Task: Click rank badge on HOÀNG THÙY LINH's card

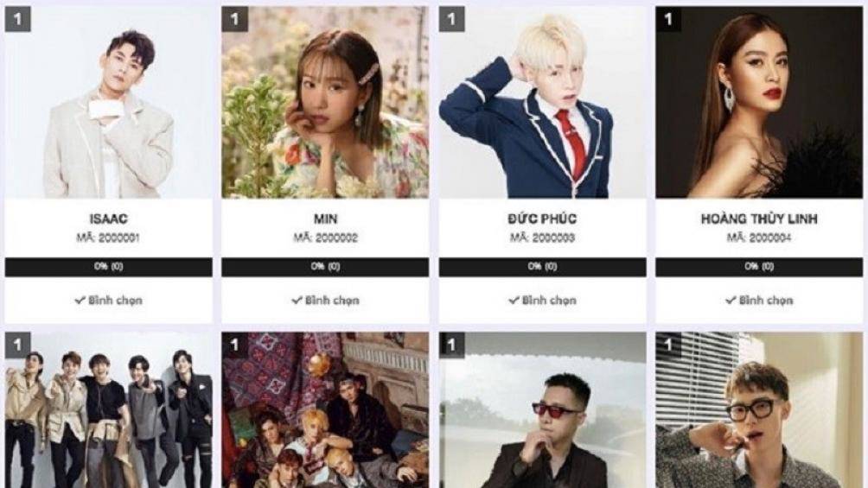Action: click(x=668, y=19)
